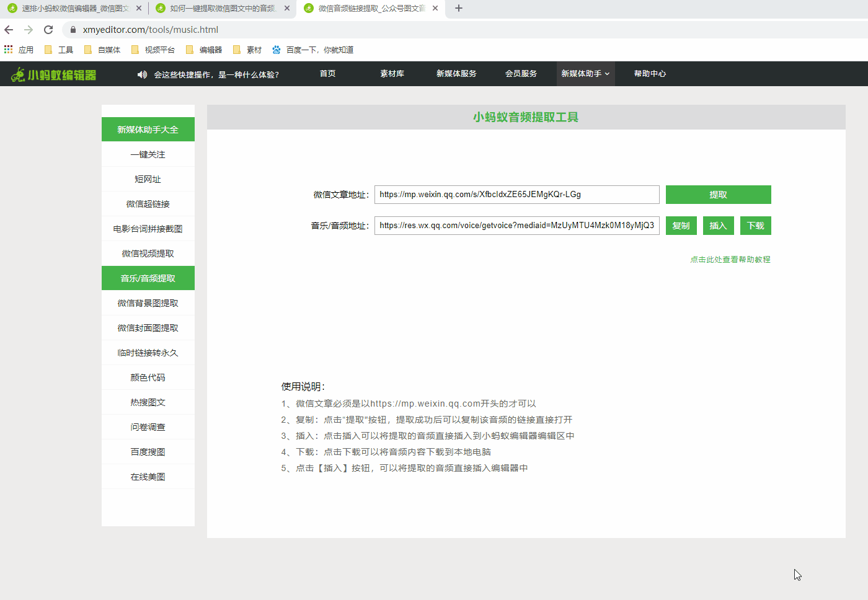Click the lock icon in address bar
Image resolution: width=868 pixels, height=600 pixels.
click(x=73, y=30)
